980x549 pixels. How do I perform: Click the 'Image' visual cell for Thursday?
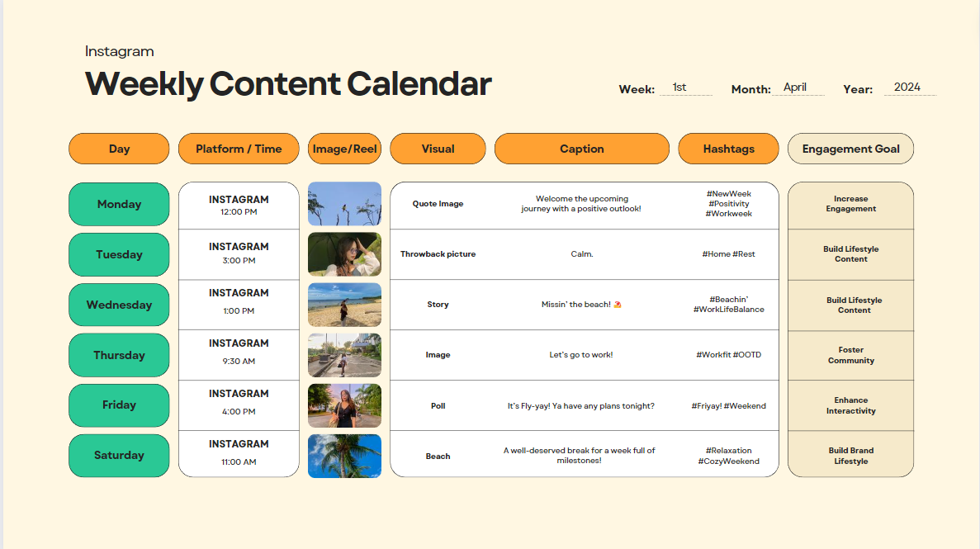coord(438,354)
